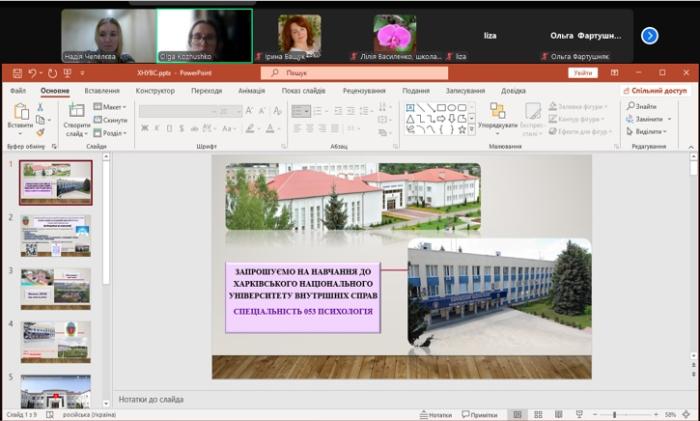Click the Format Painter brush icon

(x=41, y=131)
